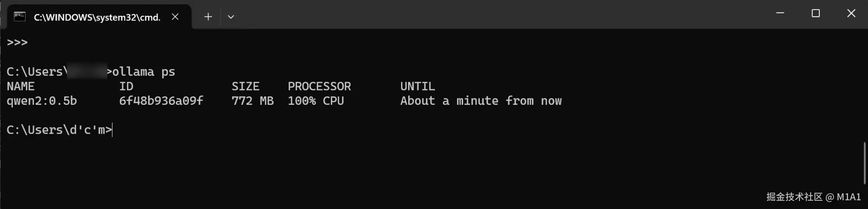Viewport: 868px width, 209px height.
Task: Click the model ID 6f48b936a09f
Action: point(161,101)
